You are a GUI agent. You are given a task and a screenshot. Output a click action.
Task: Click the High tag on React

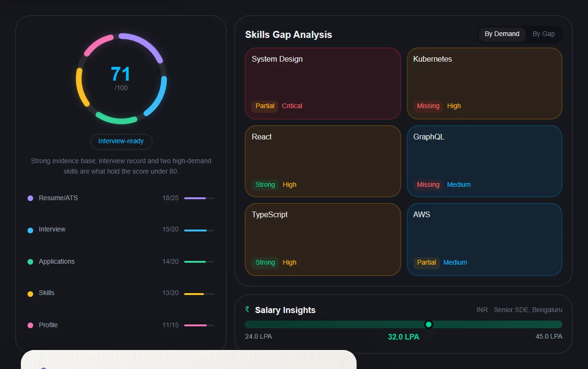tap(290, 184)
